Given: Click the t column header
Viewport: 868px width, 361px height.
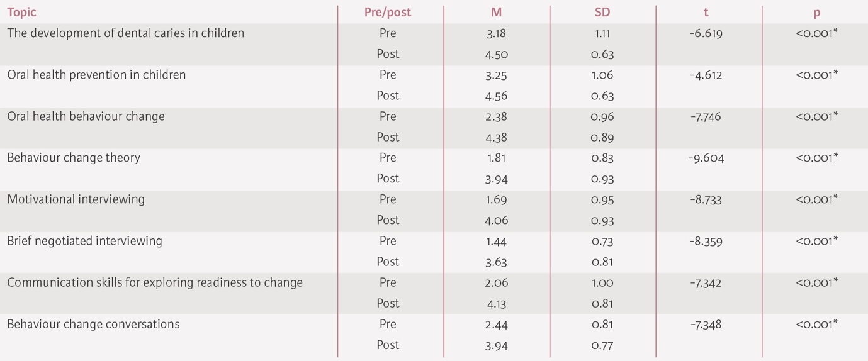Looking at the screenshot, I should [706, 13].
